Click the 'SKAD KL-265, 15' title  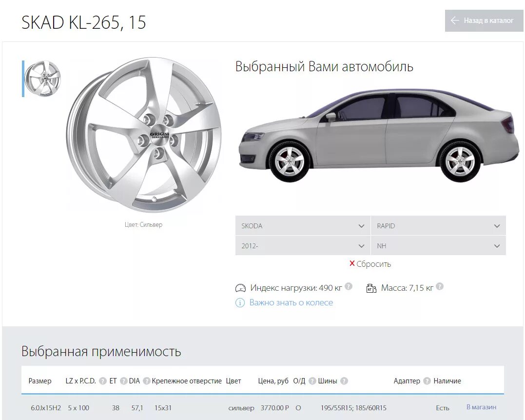coord(84,22)
